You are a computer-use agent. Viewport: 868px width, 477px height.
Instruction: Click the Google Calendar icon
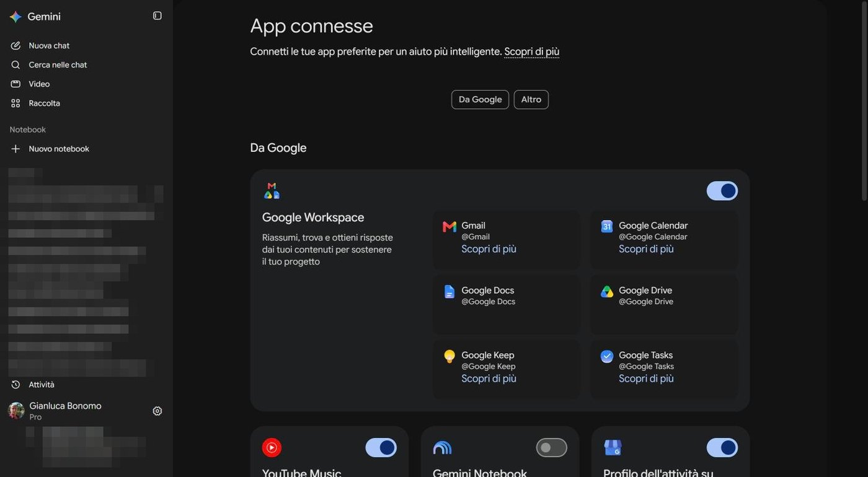(607, 227)
